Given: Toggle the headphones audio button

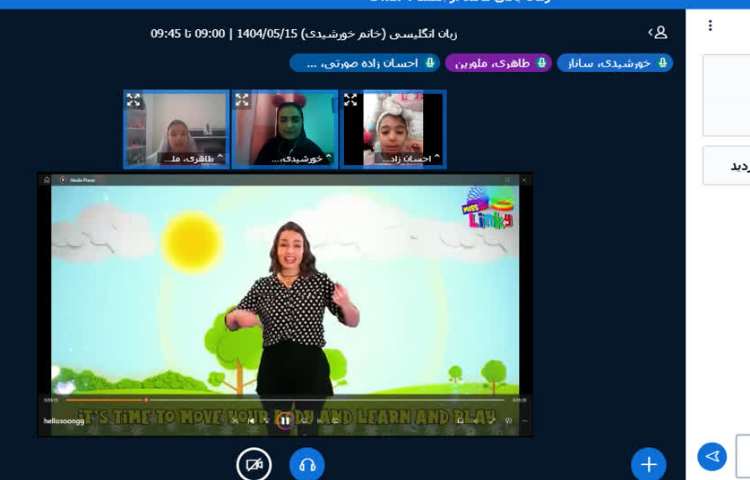Looking at the screenshot, I should coord(307,464).
